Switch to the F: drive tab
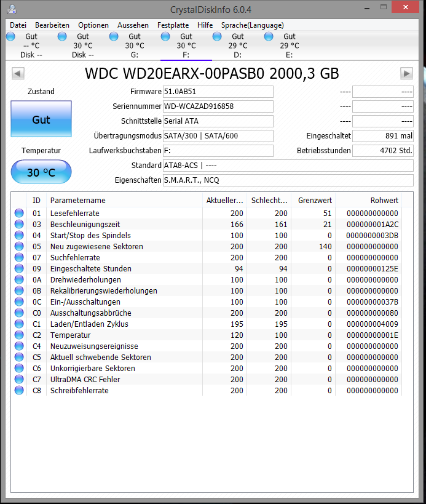 186,46
